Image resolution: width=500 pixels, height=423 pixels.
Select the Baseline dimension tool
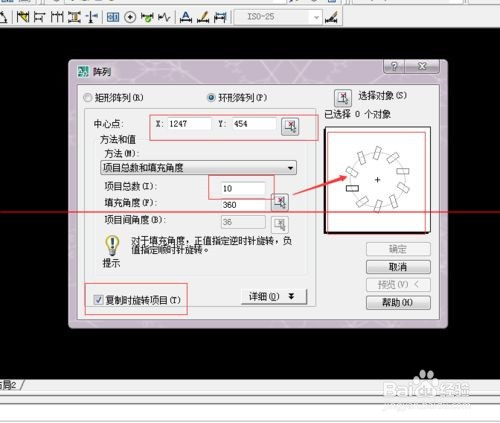pyautogui.click(x=40, y=17)
